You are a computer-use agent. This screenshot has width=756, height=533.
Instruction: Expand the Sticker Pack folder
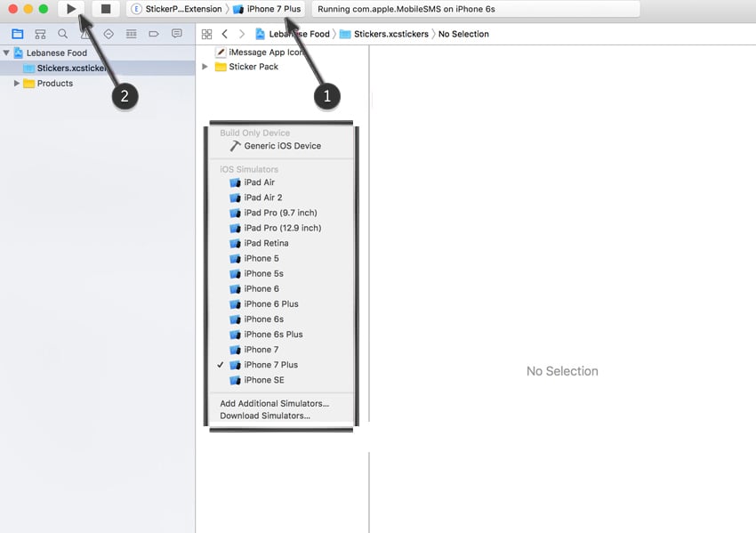(x=205, y=67)
